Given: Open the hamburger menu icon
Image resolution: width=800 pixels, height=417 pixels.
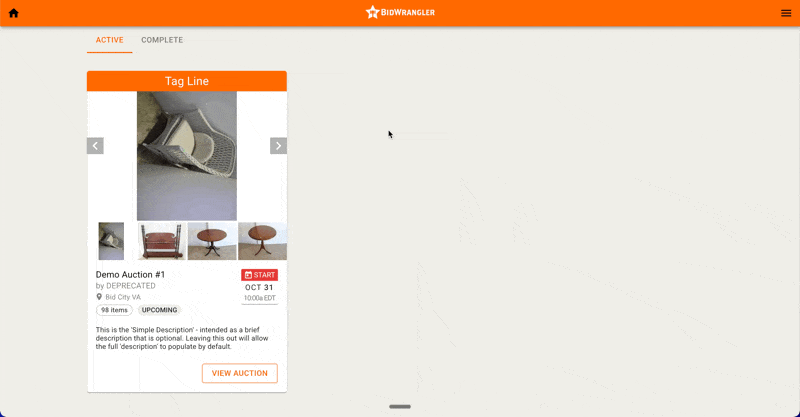Looking at the screenshot, I should (x=786, y=13).
